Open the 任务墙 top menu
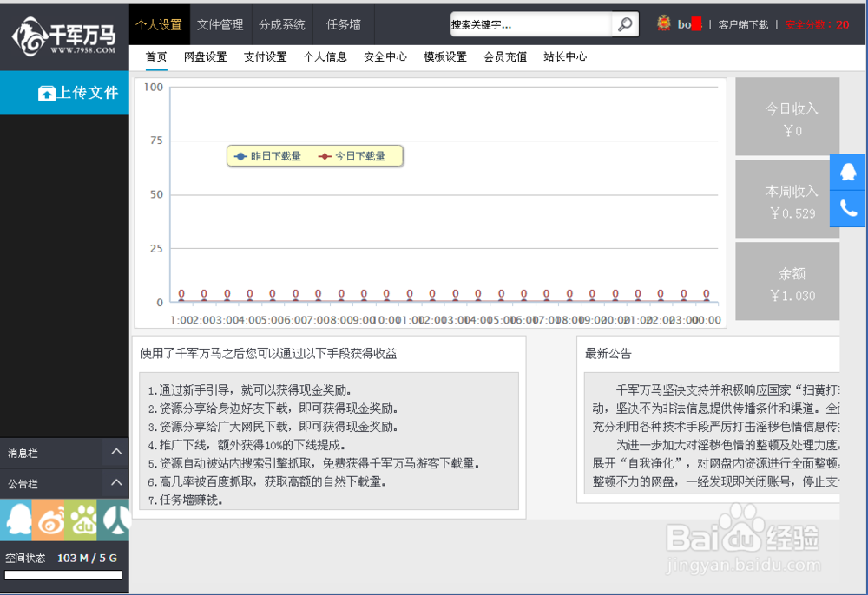The width and height of the screenshot is (868, 595). 343,24
